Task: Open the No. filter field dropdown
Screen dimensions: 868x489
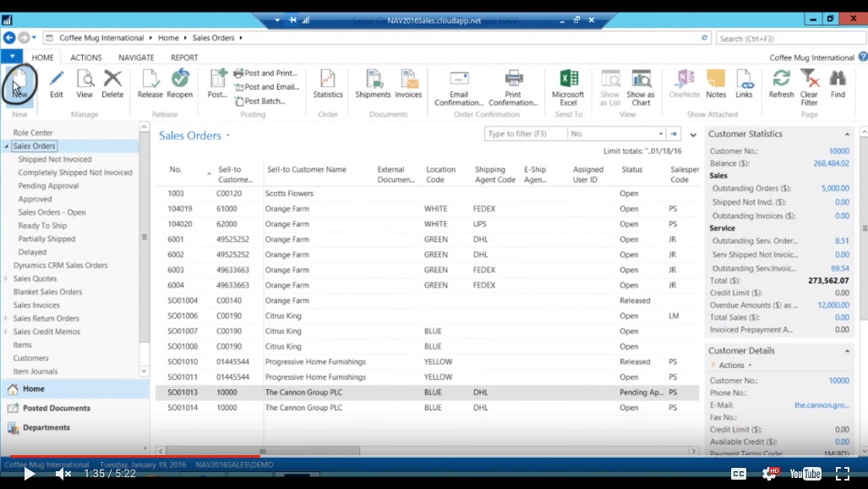Action: click(662, 134)
